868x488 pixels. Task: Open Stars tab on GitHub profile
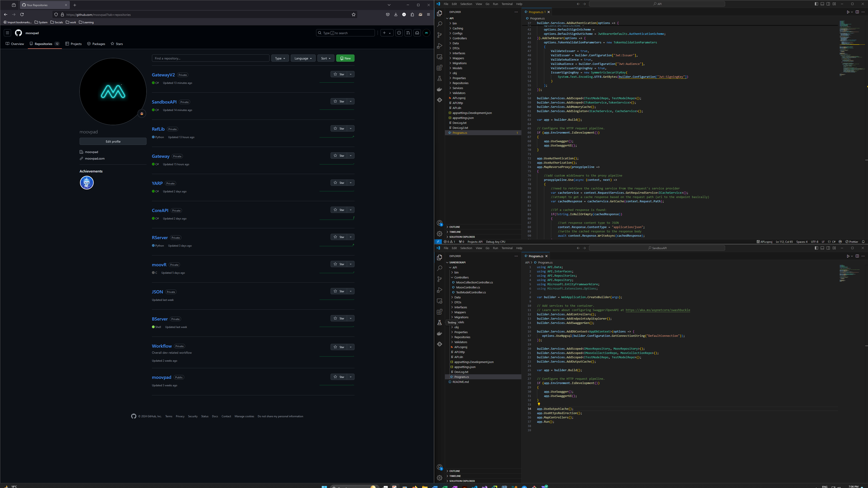[117, 44]
